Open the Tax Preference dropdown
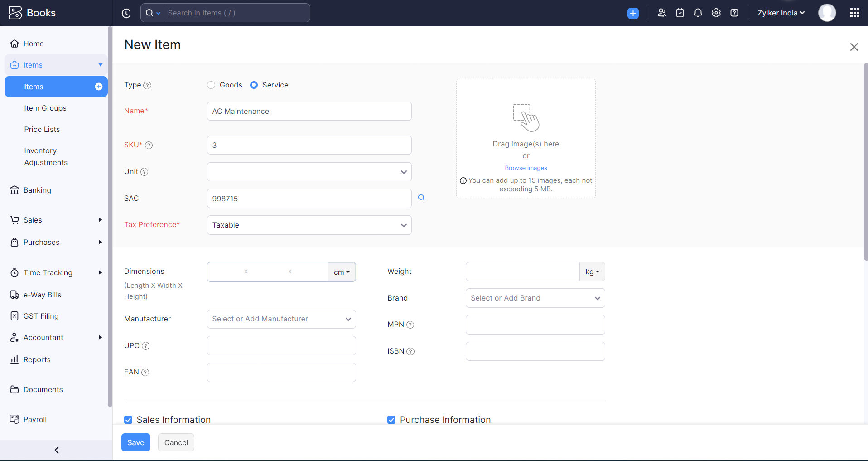This screenshot has height=461, width=868. point(309,225)
